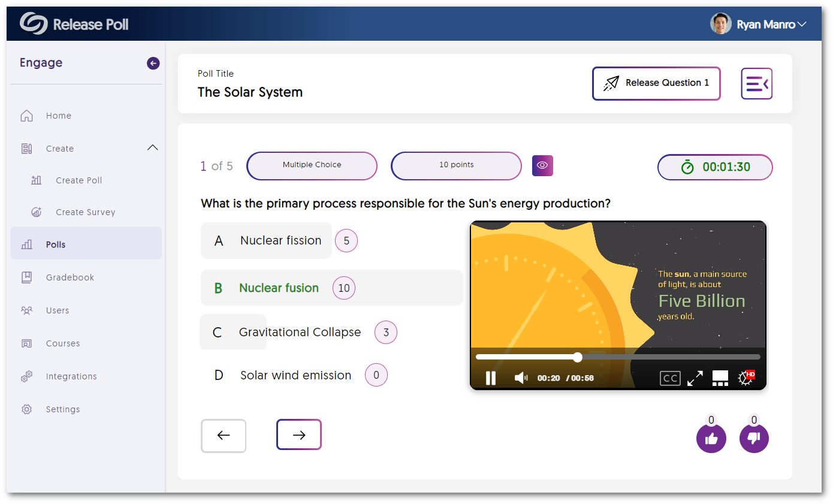Select answer option B Nuclear fusion
Screen dimensions: 833x504
click(x=279, y=288)
